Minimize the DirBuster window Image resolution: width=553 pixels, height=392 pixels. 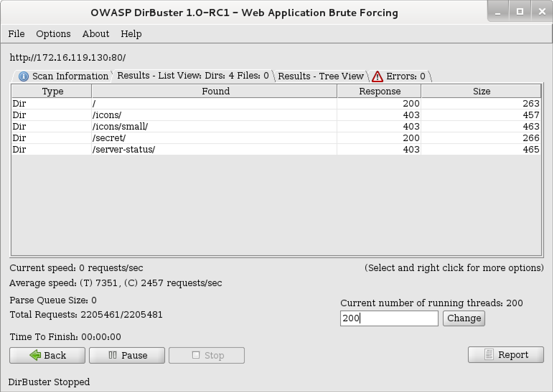[x=498, y=12]
